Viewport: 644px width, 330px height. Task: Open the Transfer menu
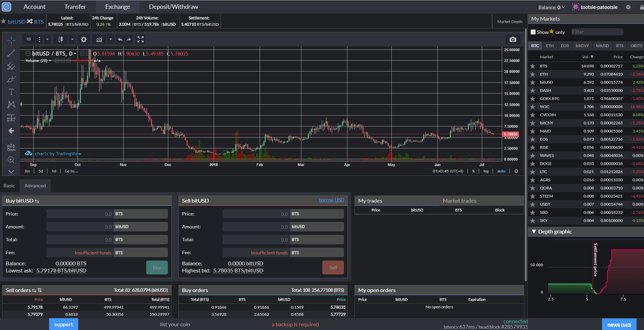point(75,7)
